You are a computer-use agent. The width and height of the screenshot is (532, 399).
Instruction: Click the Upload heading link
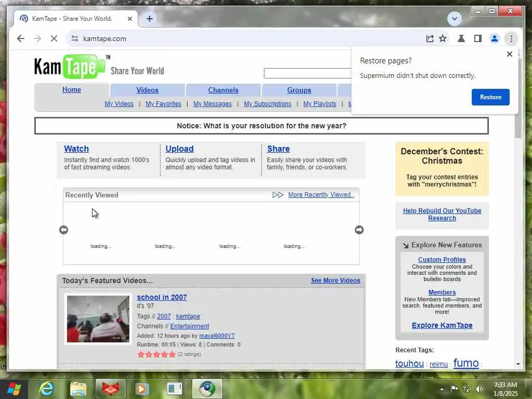[x=179, y=149]
